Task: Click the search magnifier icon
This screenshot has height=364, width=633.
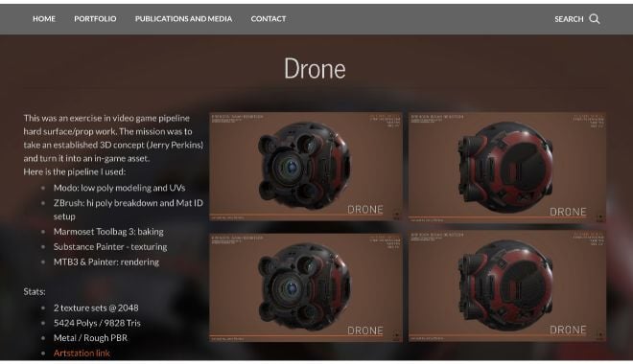Action: click(x=595, y=19)
